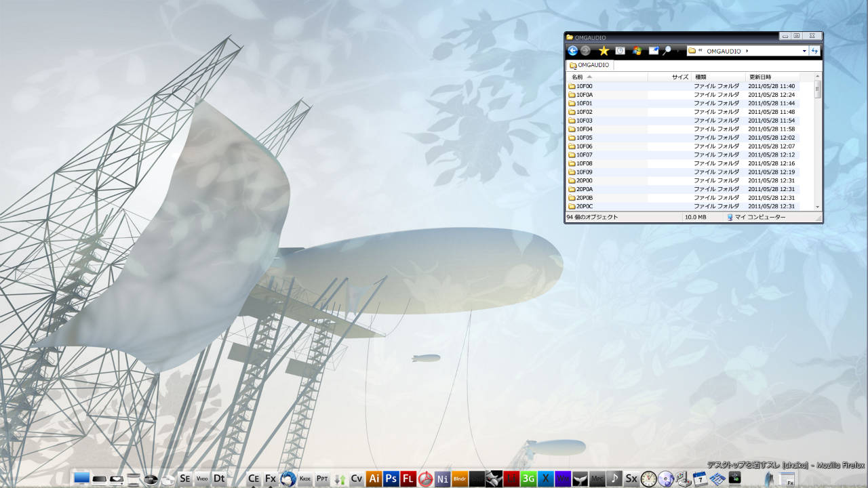The width and height of the screenshot is (868, 488).
Task: Select the 10F05 folder
Action: coord(584,138)
